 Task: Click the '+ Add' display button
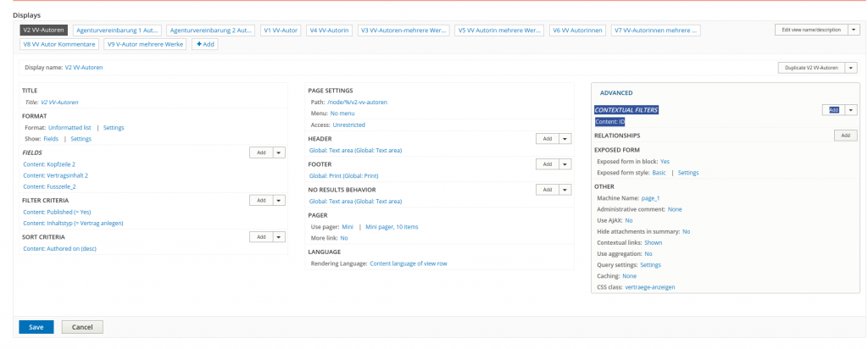point(205,44)
